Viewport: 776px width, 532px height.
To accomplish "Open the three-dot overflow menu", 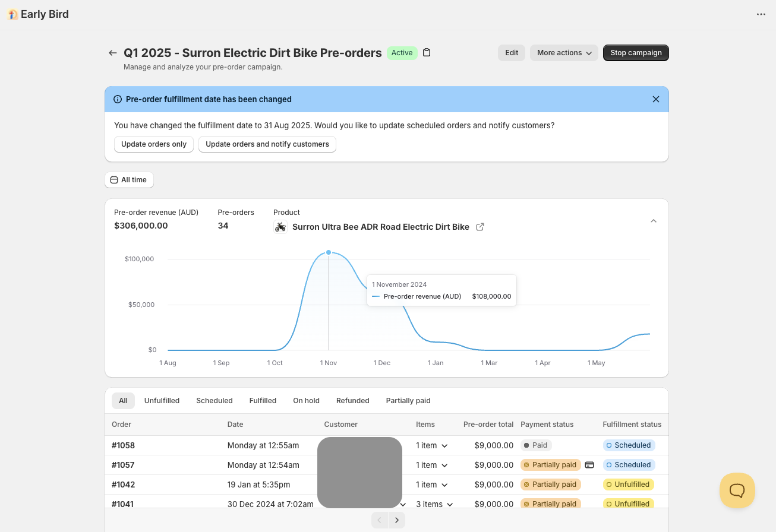I will (761, 14).
